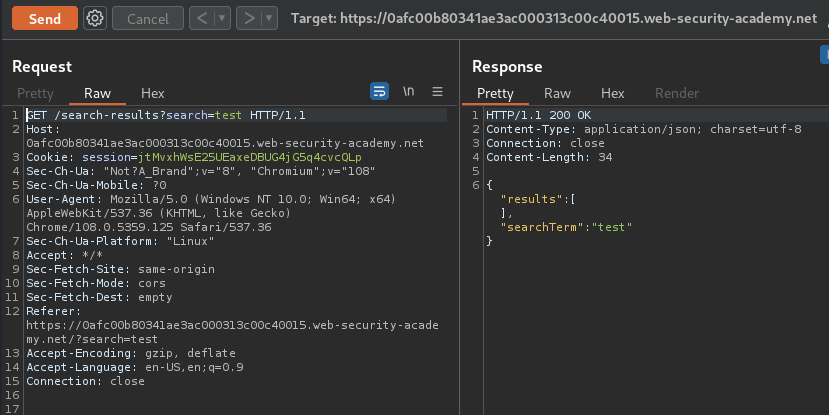Open the Response Hex tab
829x415 pixels.
tap(613, 94)
